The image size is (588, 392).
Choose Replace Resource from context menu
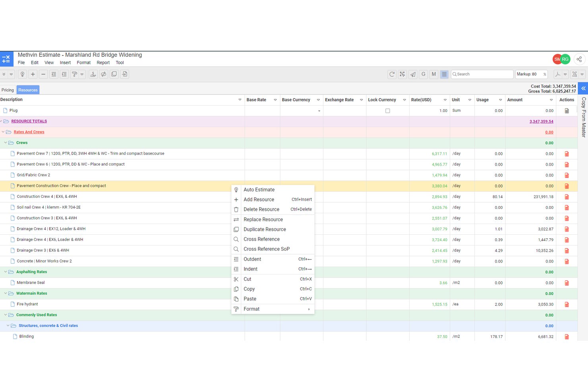[x=273, y=220]
